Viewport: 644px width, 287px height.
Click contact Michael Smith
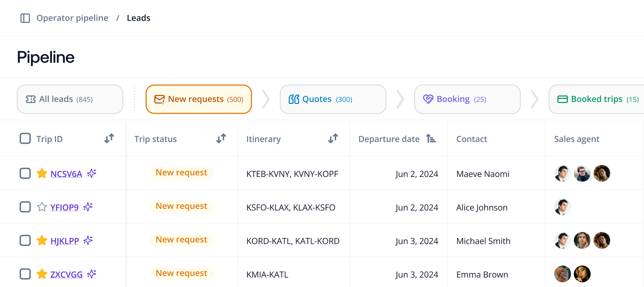[x=483, y=241]
